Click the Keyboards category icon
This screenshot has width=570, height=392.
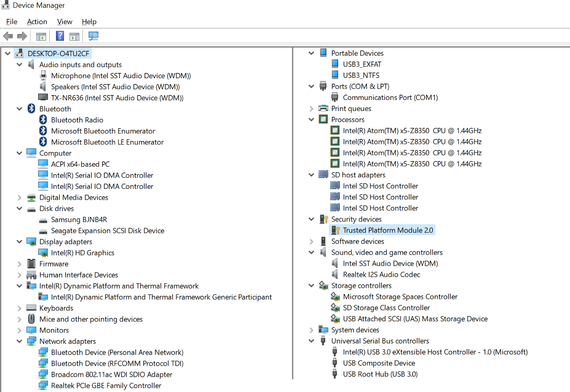(x=31, y=308)
